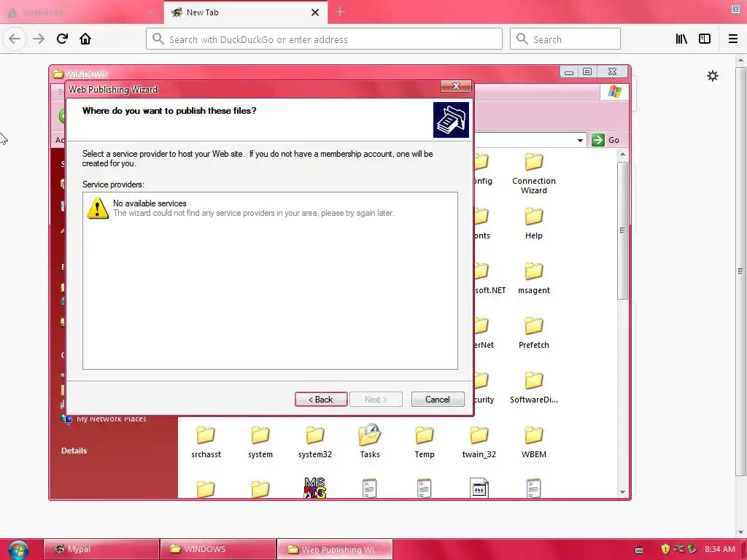Click the safely remove hardware tray icon
747x560 pixels.
tap(692, 549)
